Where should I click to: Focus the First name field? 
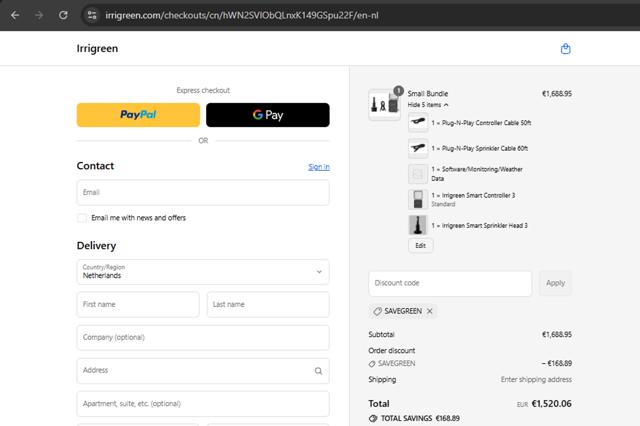tap(138, 304)
